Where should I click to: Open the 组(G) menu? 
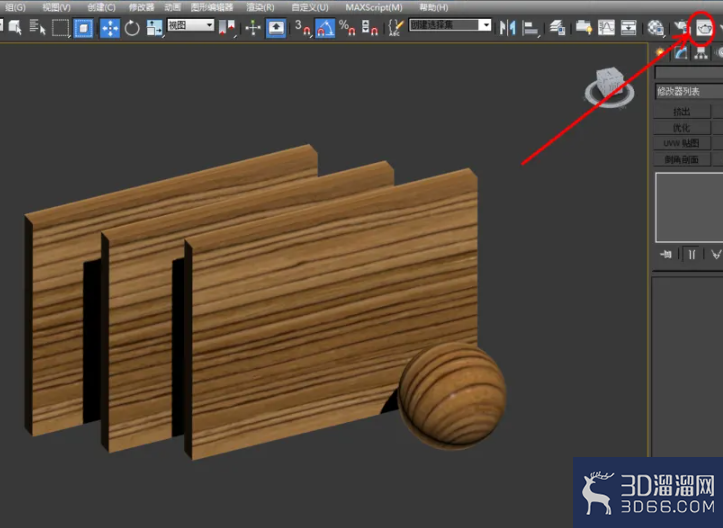[x=15, y=7]
